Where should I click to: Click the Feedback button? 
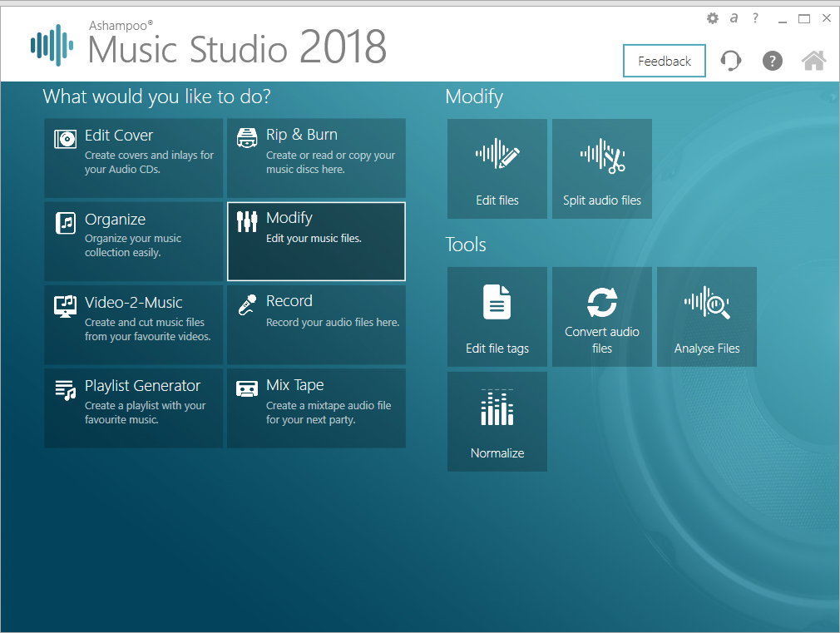coord(664,61)
